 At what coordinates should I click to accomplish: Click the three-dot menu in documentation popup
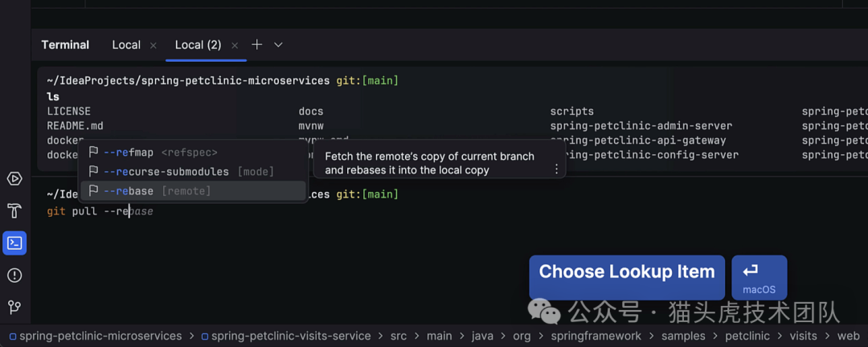coord(556,169)
